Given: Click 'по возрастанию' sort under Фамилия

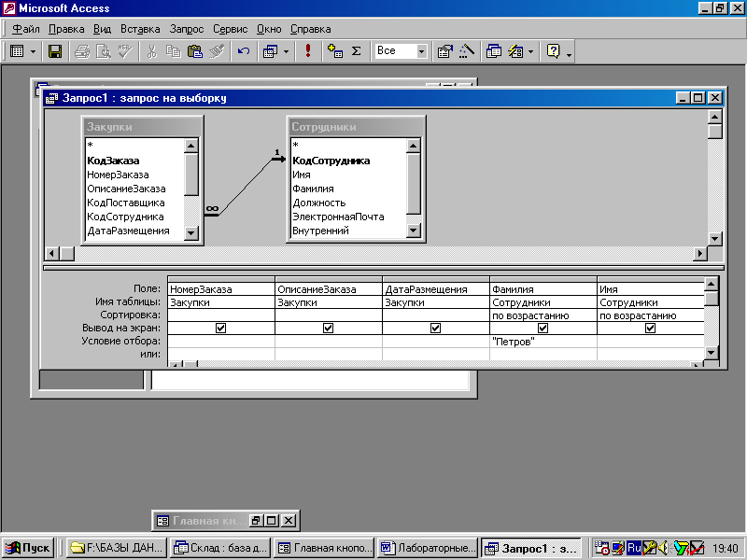Looking at the screenshot, I should 543,315.
